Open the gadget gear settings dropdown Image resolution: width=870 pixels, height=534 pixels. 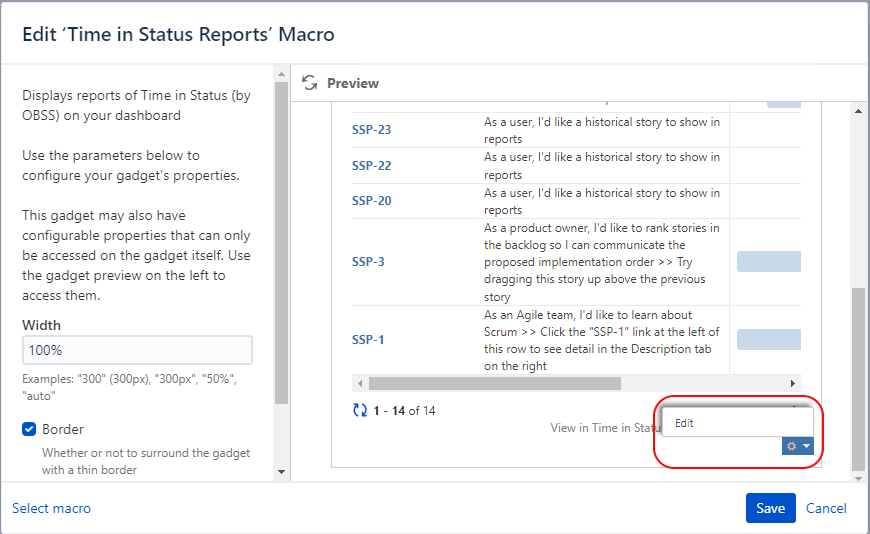click(x=797, y=446)
